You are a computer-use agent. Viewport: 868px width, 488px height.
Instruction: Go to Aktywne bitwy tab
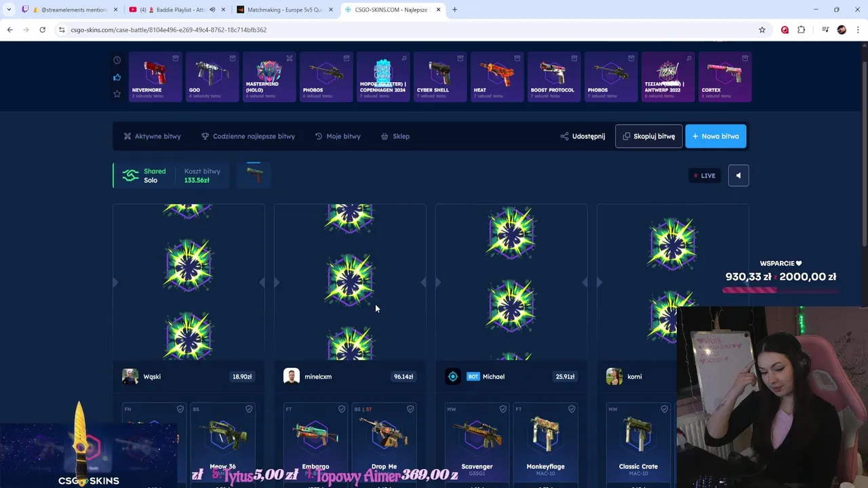152,136
